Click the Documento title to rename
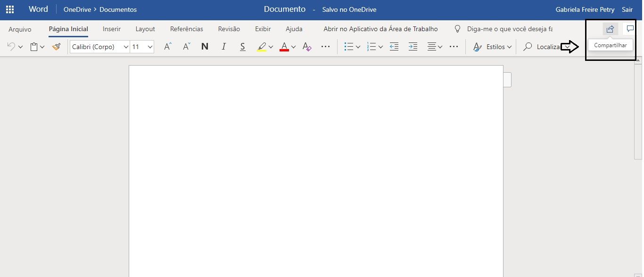Viewport: 644px width, 277px height. pyautogui.click(x=285, y=9)
